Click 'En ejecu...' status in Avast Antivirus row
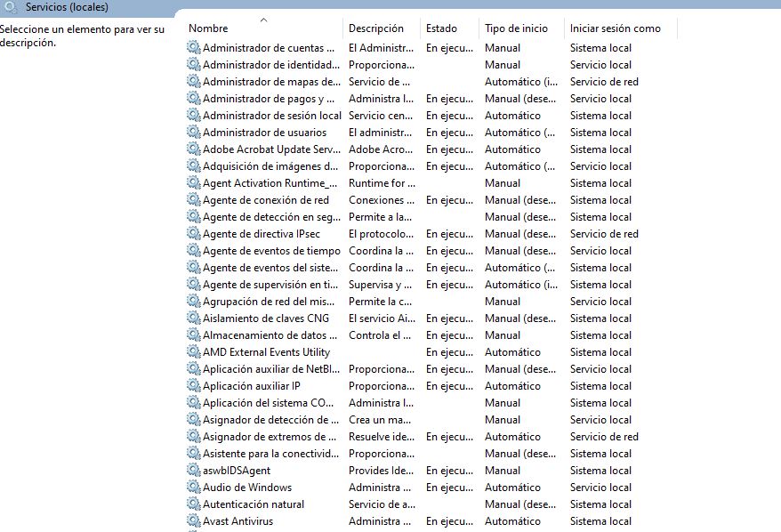 coord(449,521)
